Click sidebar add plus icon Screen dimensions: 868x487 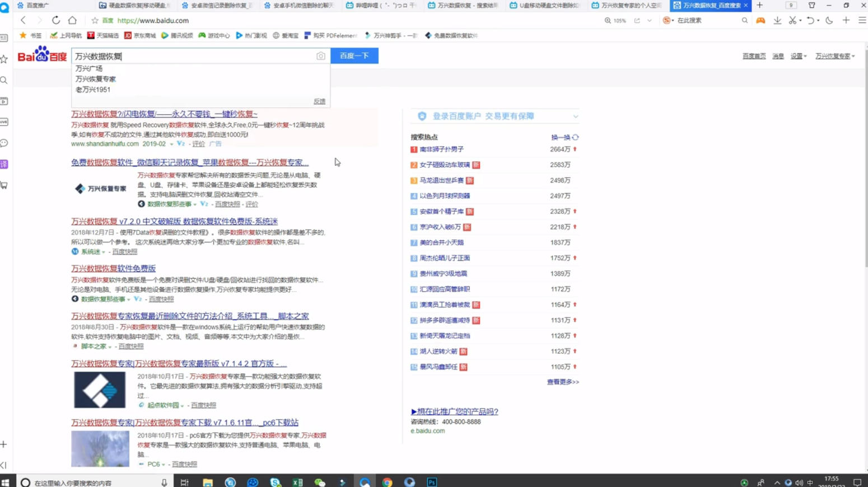coord(4,444)
